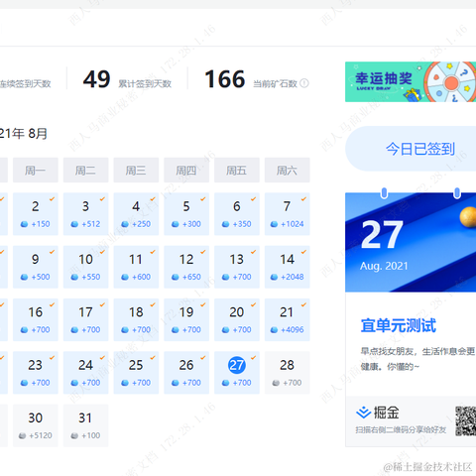This screenshot has width=476, height=476.
Task: Click the grey ore icon on day 31
Action: click(74, 435)
